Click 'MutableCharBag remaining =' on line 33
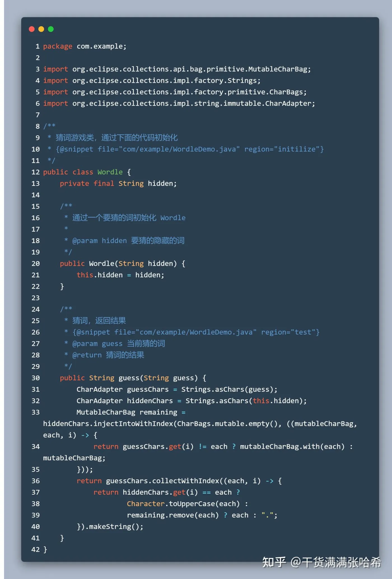Image resolution: width=392 pixels, height=579 pixels. [131, 413]
